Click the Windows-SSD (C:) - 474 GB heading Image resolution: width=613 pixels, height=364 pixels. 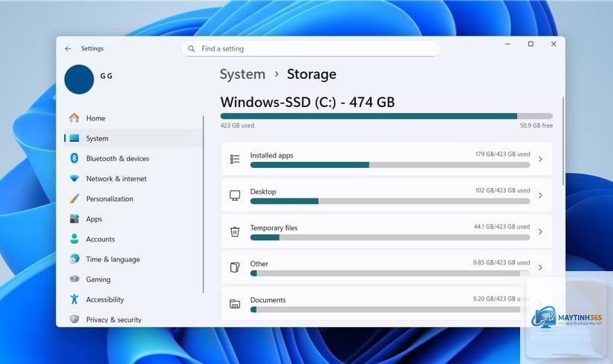coord(308,102)
